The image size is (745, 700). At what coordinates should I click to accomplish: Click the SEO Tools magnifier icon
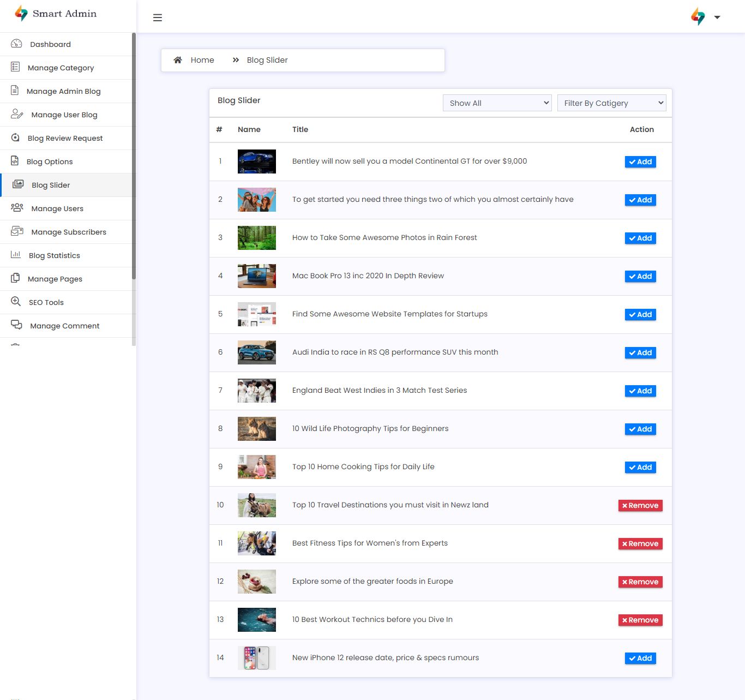pyautogui.click(x=16, y=302)
